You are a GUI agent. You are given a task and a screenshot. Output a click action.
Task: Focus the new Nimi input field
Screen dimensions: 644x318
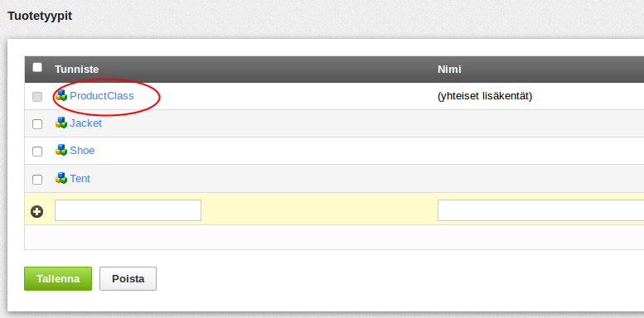tap(540, 210)
